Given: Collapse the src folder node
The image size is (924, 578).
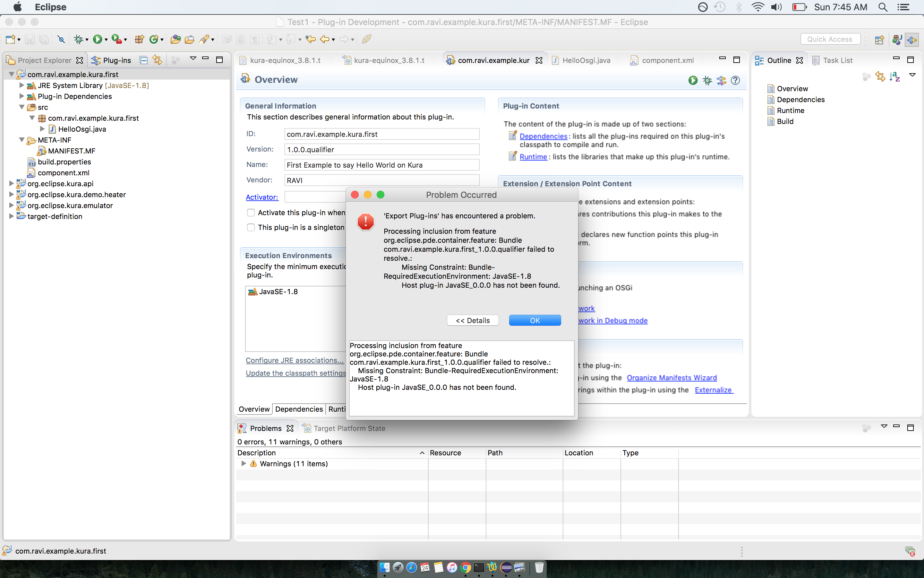Looking at the screenshot, I should pos(22,107).
